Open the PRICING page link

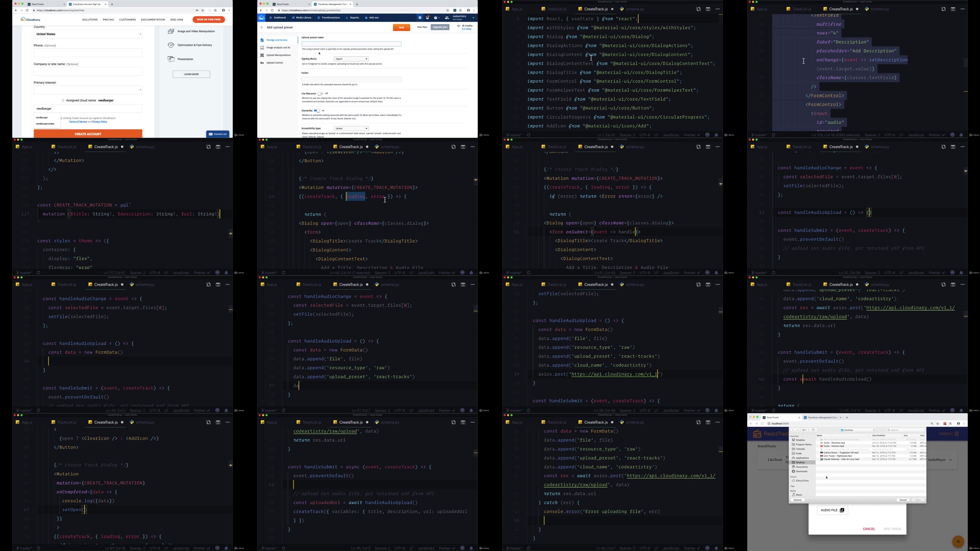pyautogui.click(x=108, y=20)
